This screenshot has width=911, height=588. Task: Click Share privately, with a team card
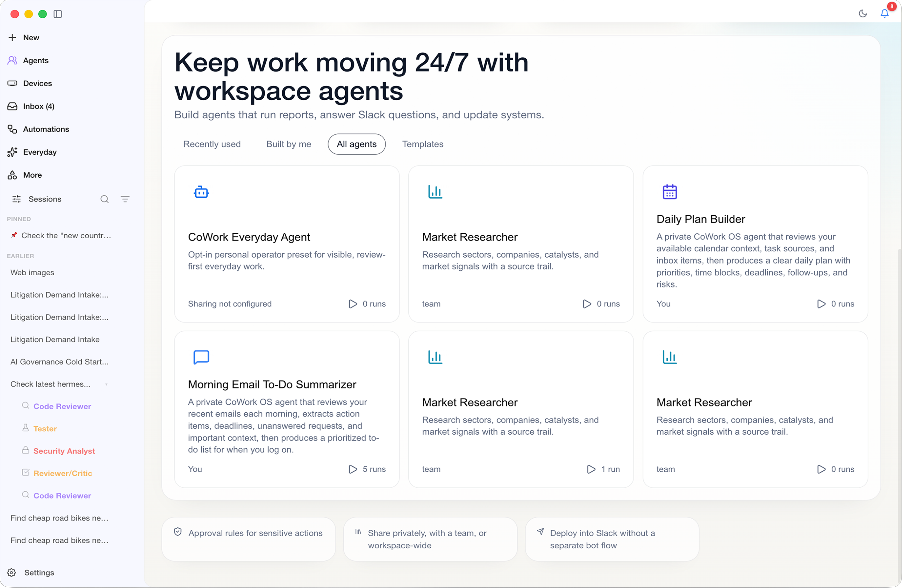[431, 539]
